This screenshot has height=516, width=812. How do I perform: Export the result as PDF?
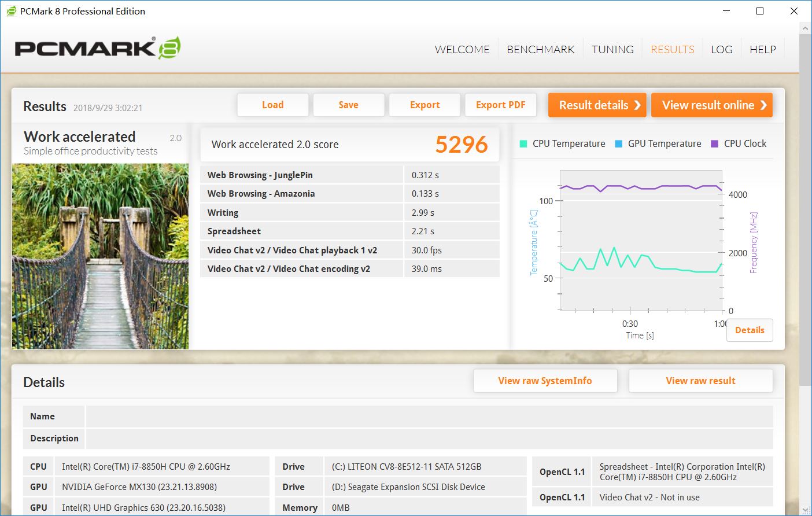[x=501, y=105]
